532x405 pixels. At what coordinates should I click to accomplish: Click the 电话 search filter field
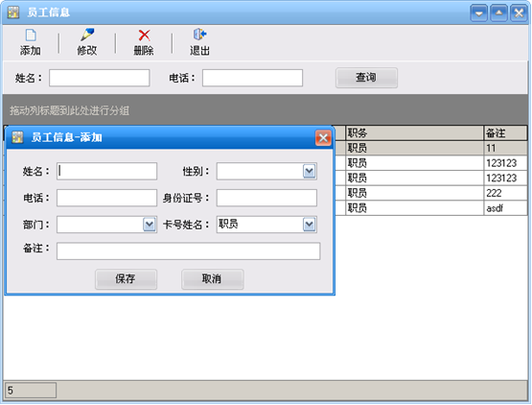[x=252, y=78]
